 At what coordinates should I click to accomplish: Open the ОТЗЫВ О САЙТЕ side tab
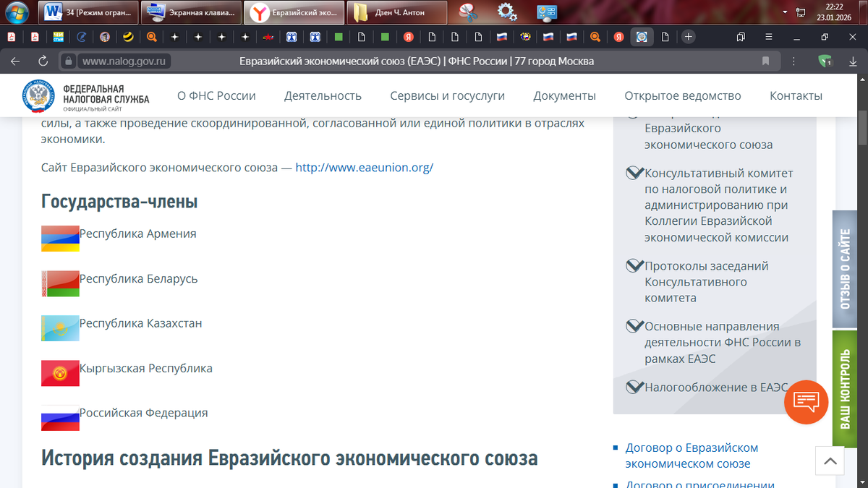click(845, 269)
